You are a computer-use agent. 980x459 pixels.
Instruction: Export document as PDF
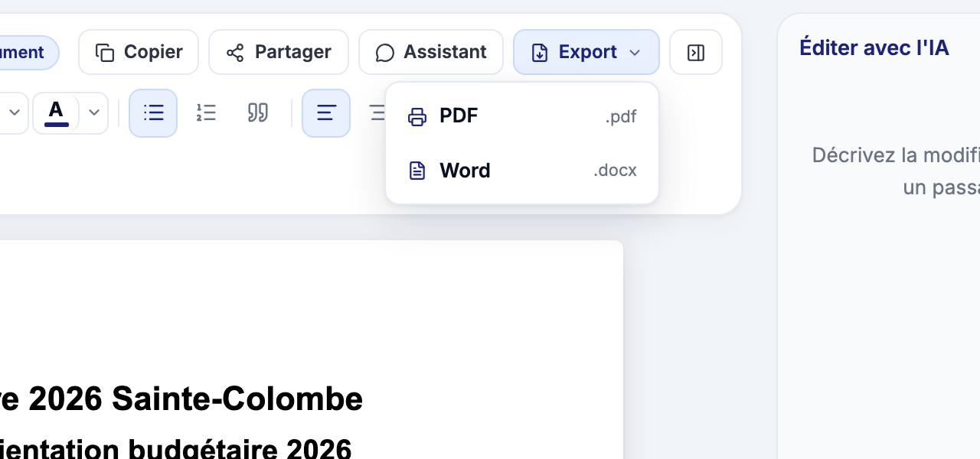point(522,116)
